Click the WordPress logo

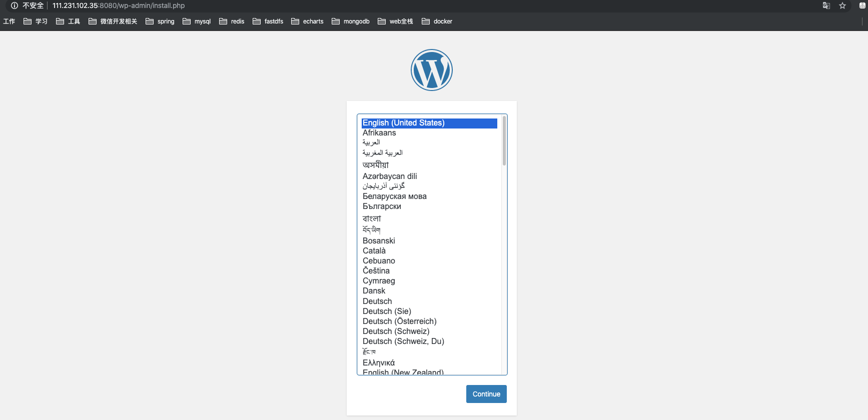[x=432, y=70]
